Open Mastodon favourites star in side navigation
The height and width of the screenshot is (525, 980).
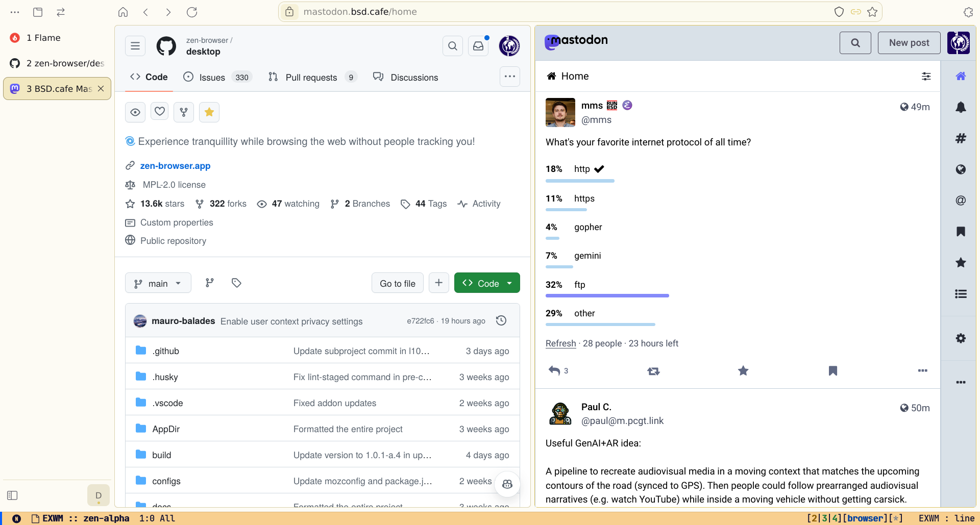961,263
